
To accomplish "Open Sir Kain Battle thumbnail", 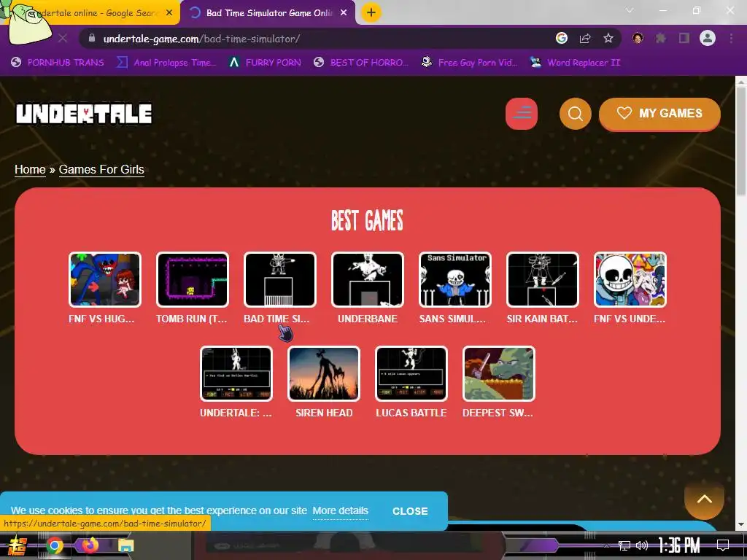I will [x=543, y=279].
